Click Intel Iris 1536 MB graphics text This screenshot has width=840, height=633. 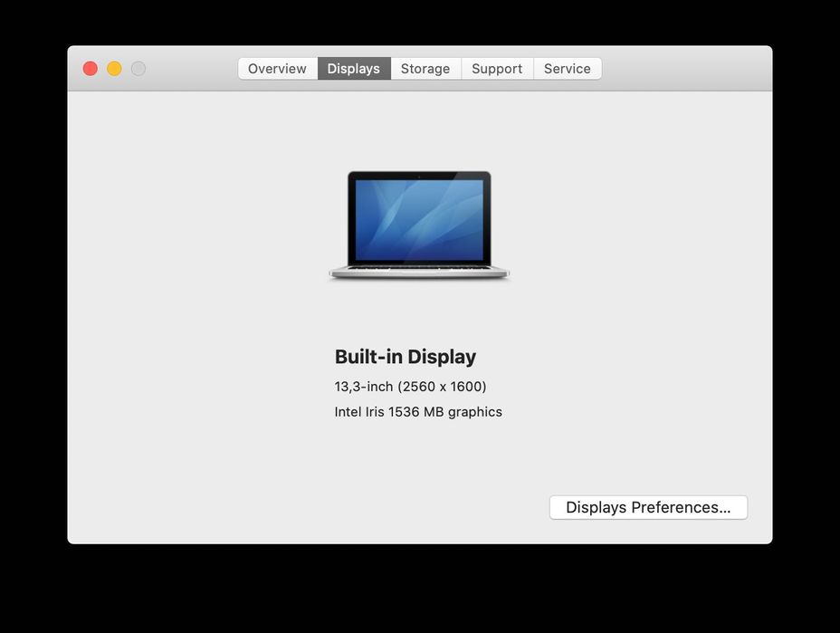pyautogui.click(x=418, y=412)
